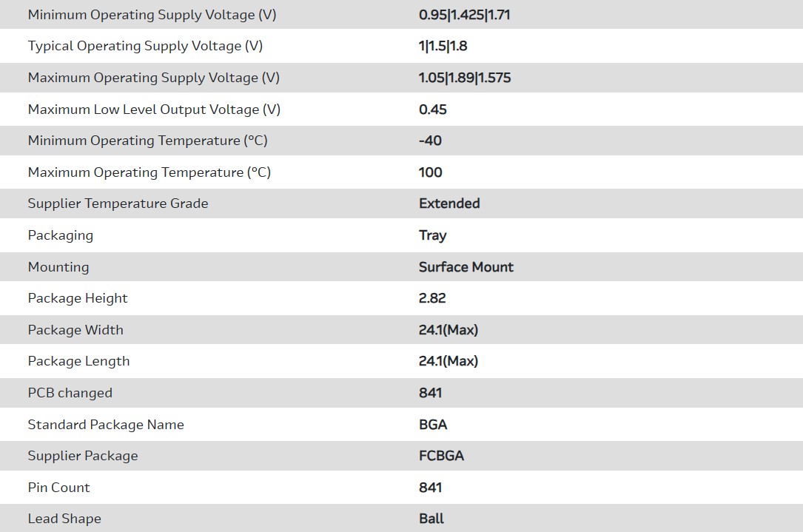Select the 0.45 output voltage value
Viewport: 803px width, 532px height.
pos(433,110)
